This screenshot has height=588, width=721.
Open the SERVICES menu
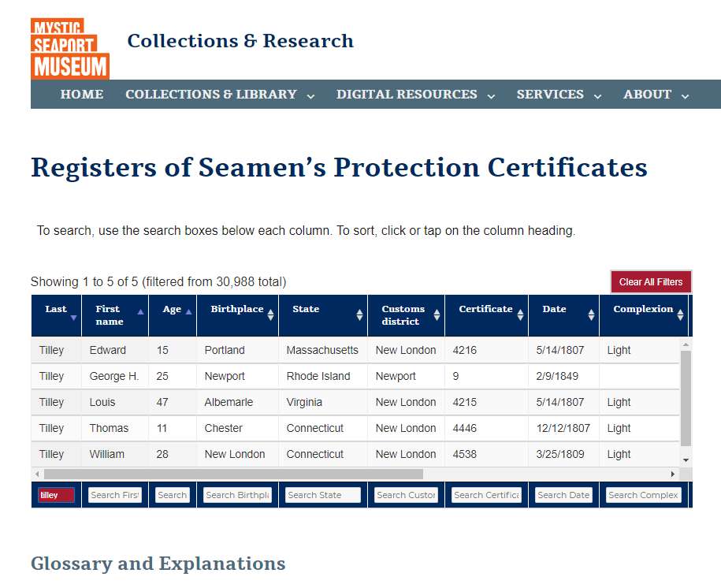550,95
